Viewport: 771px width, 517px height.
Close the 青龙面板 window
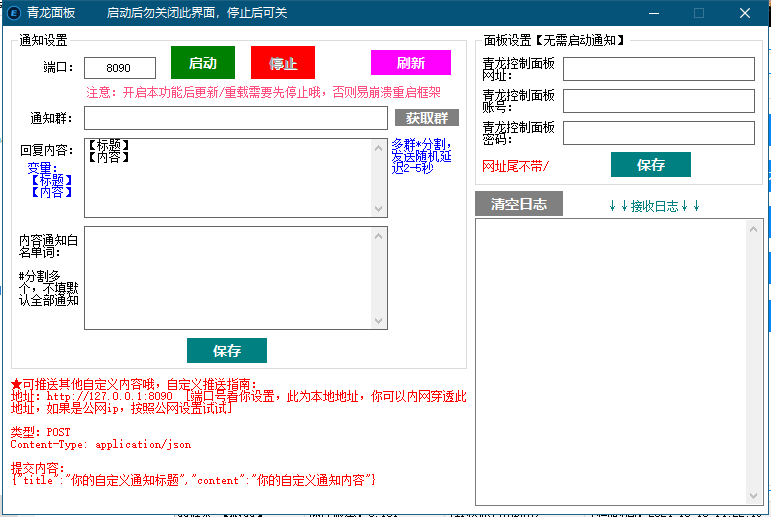744,13
